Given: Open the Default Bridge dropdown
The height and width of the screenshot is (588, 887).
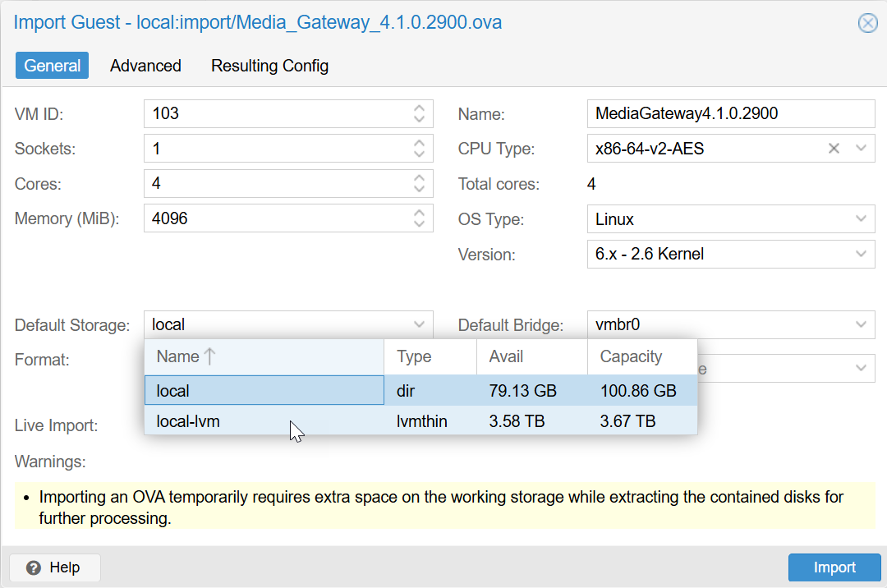Looking at the screenshot, I should [859, 324].
